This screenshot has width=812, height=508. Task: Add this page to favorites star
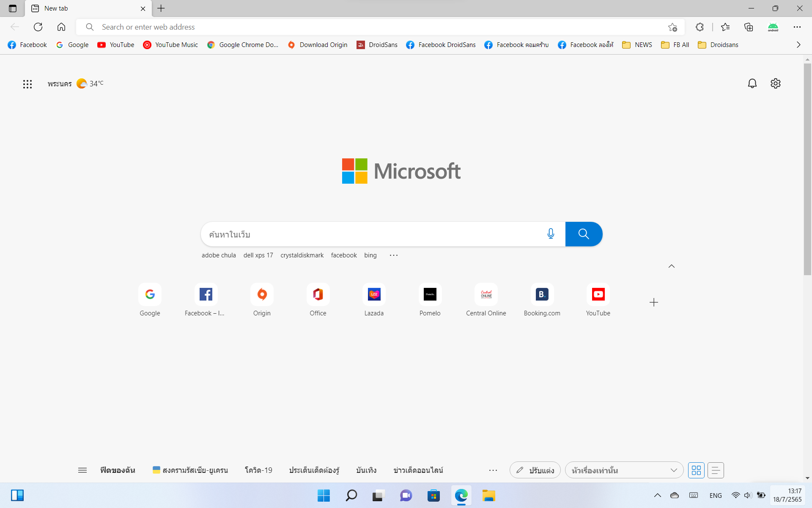[x=672, y=27]
